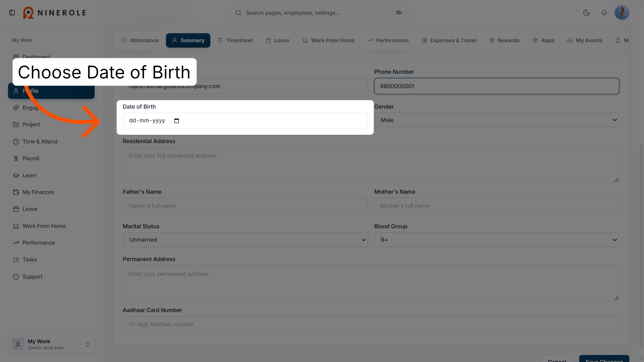Open Tasks in sidebar

[x=51, y=259]
